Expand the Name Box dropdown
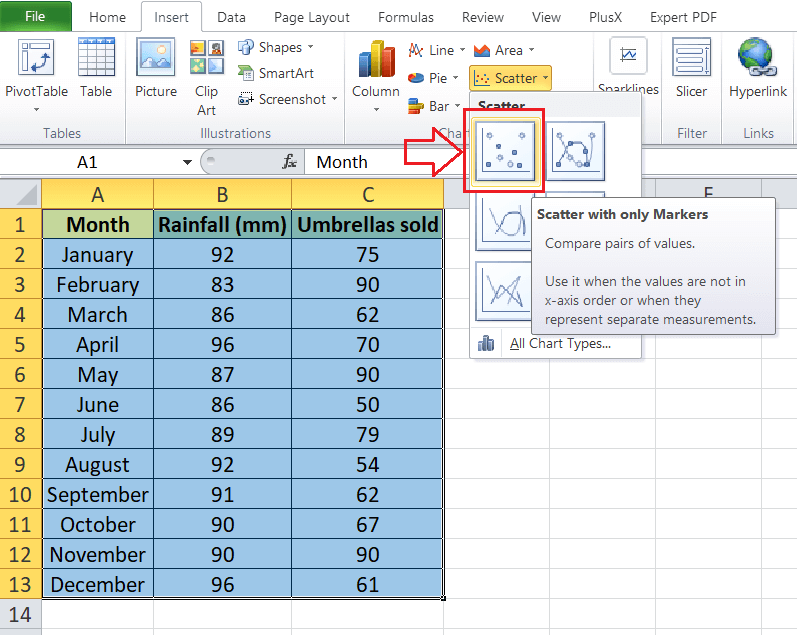 click(x=187, y=163)
